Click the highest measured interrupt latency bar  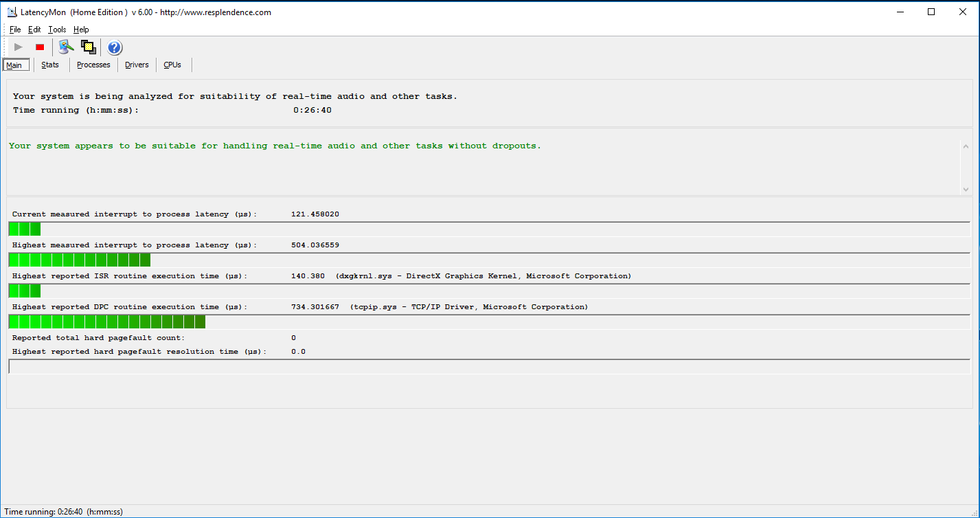coord(80,260)
